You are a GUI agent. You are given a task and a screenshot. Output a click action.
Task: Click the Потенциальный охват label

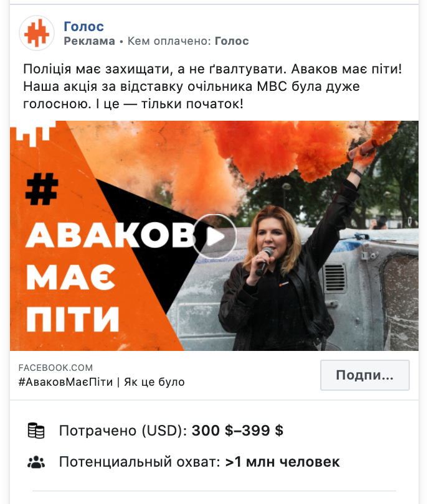140,462
